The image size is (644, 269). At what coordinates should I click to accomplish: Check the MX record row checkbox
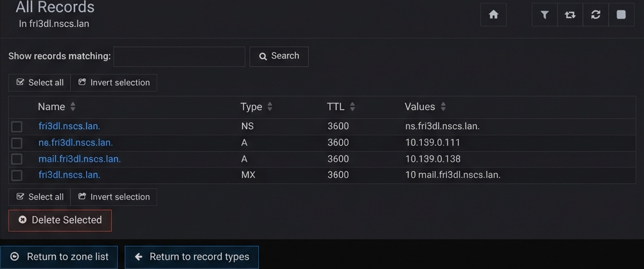click(x=17, y=175)
